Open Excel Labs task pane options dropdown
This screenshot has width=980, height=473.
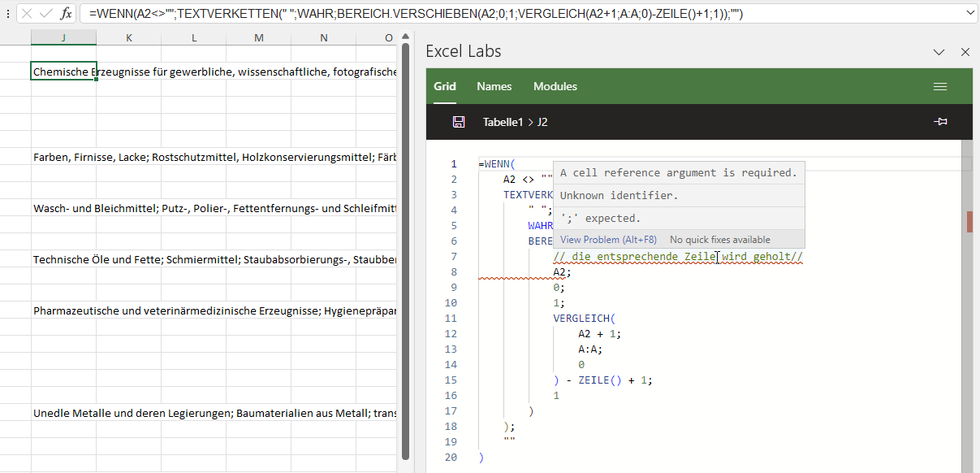click(939, 52)
